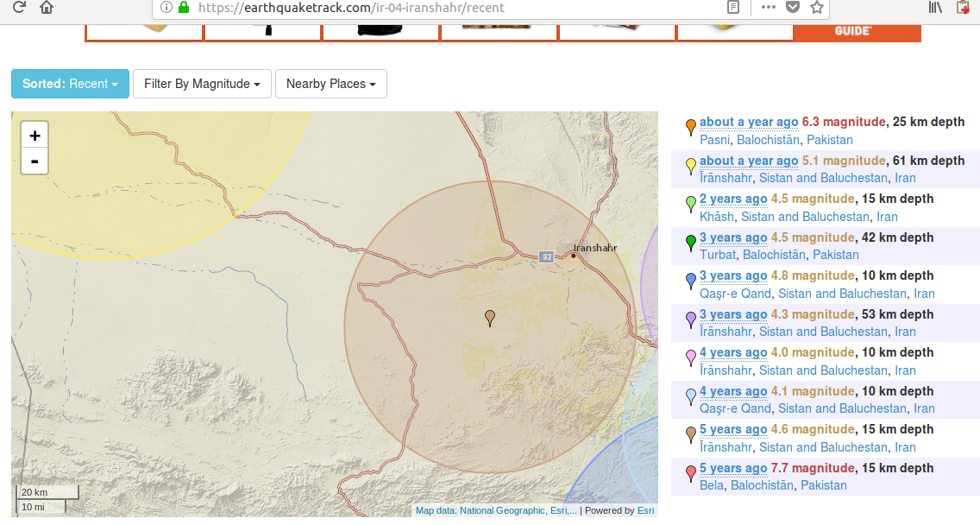
Task: Open the library sidebar icon menu
Action: coord(935,8)
